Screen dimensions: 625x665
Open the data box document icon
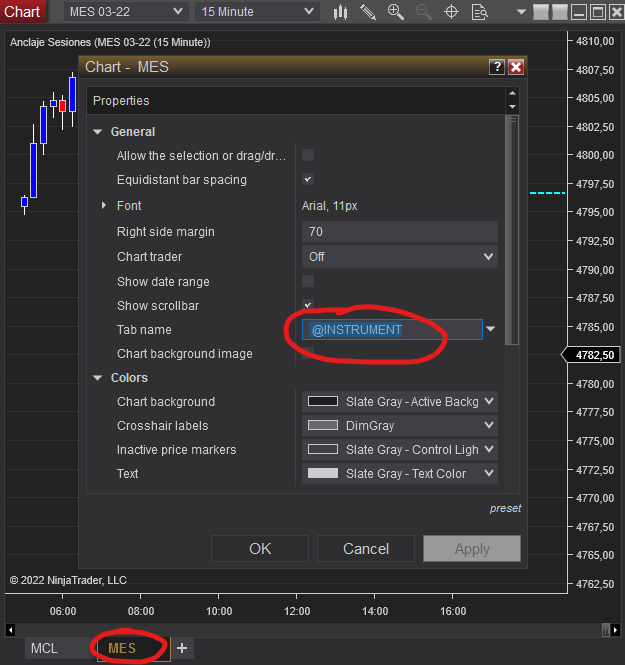[x=480, y=12]
